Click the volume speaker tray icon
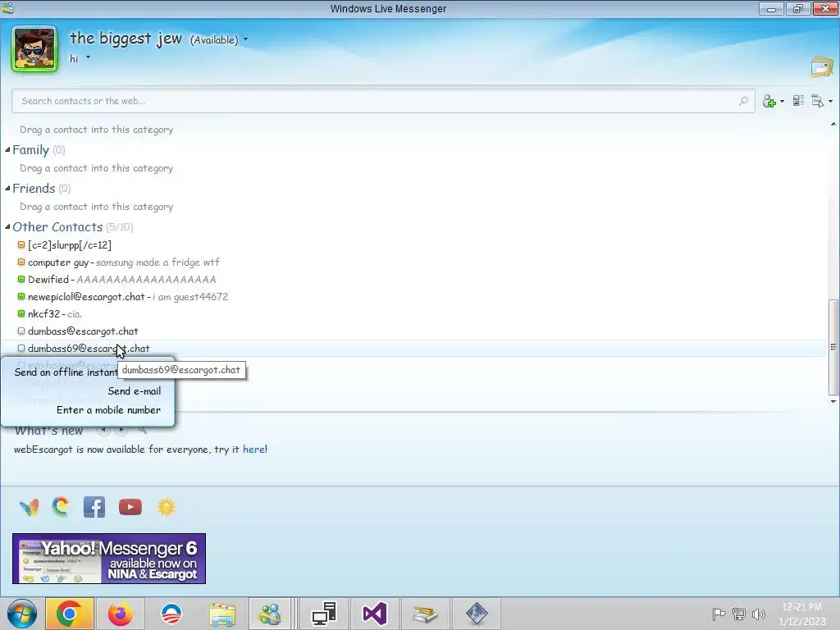This screenshot has height=630, width=840. 759,614
